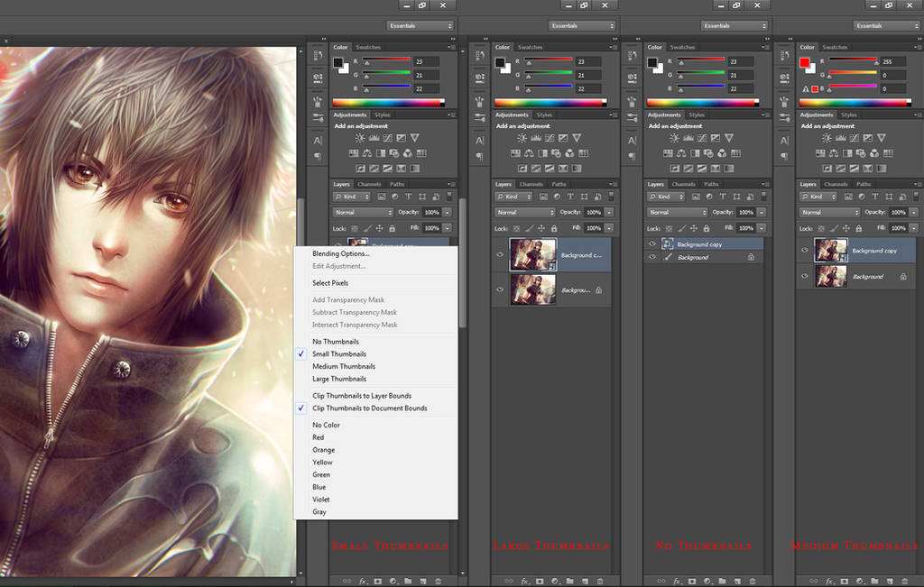Lock position in No Thumbnails panel

(694, 228)
